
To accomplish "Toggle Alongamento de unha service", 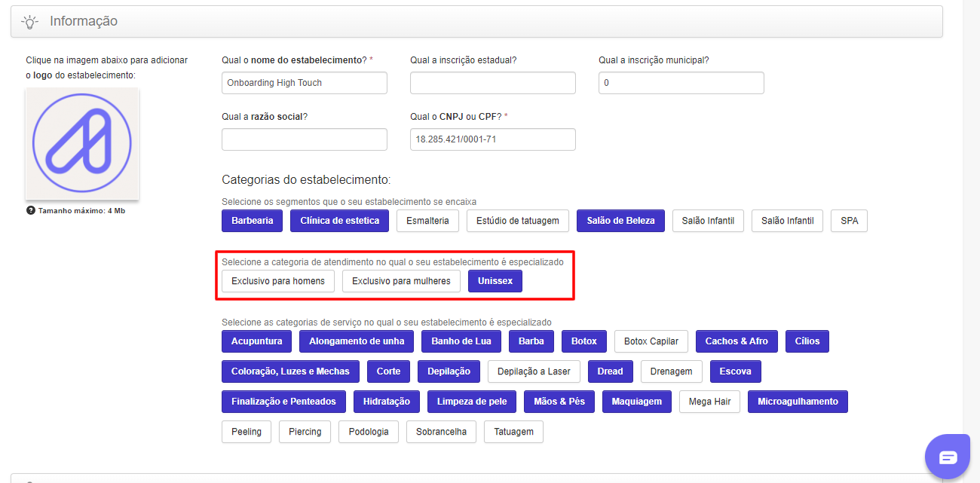I will point(357,341).
